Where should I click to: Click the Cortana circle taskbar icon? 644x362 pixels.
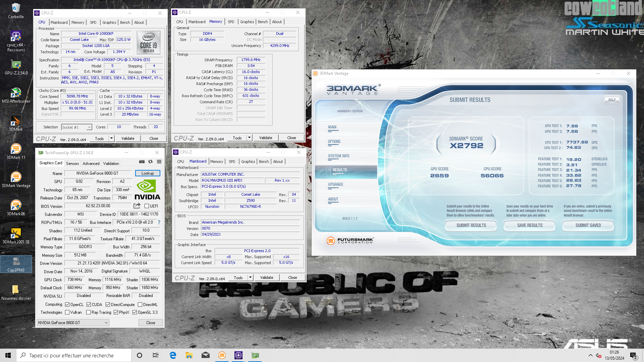[140, 355]
